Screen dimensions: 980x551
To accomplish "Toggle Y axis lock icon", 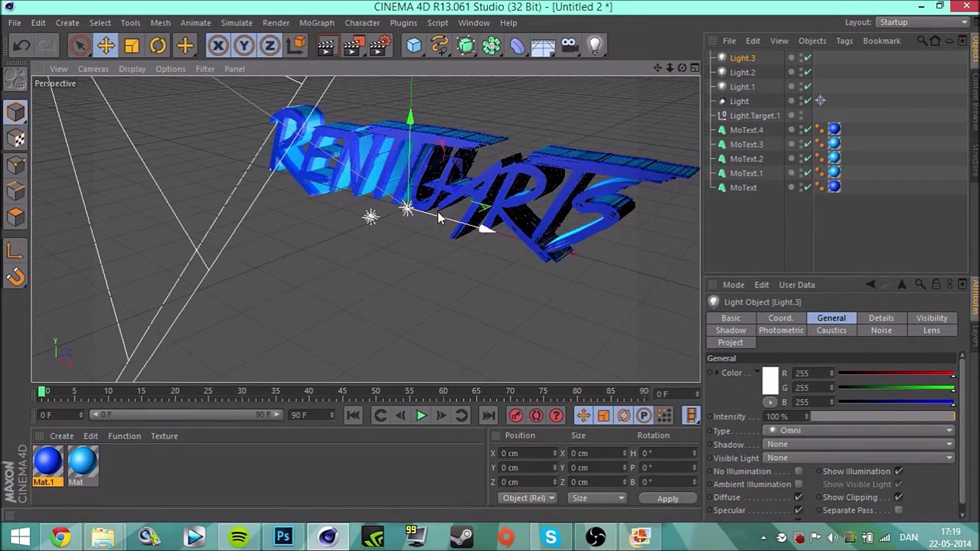I will point(243,45).
